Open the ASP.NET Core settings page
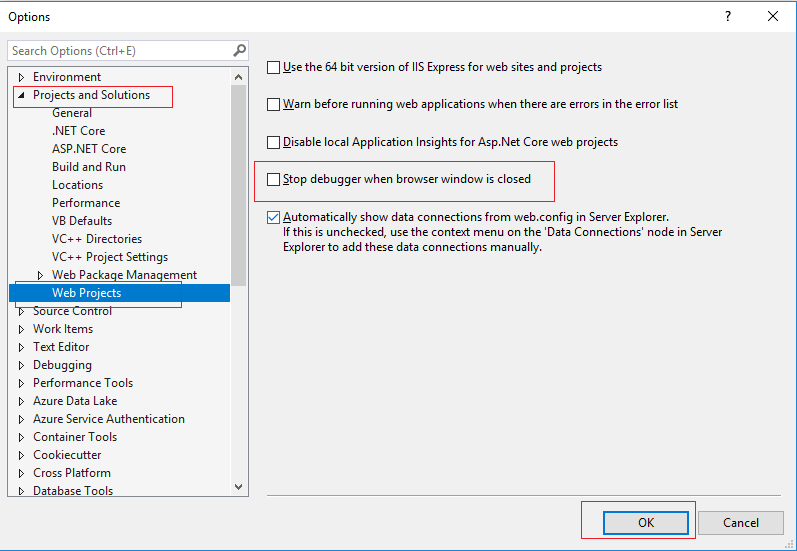Viewport: 797px width, 551px height. tap(89, 149)
